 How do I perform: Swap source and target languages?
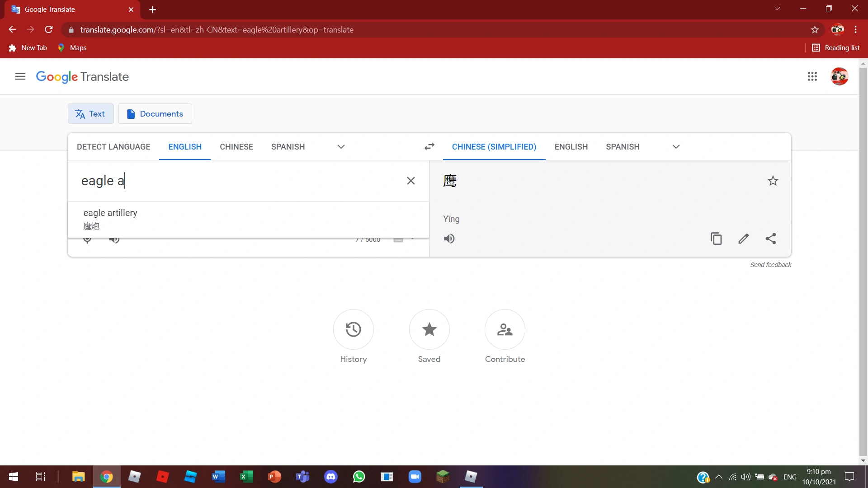click(x=429, y=146)
